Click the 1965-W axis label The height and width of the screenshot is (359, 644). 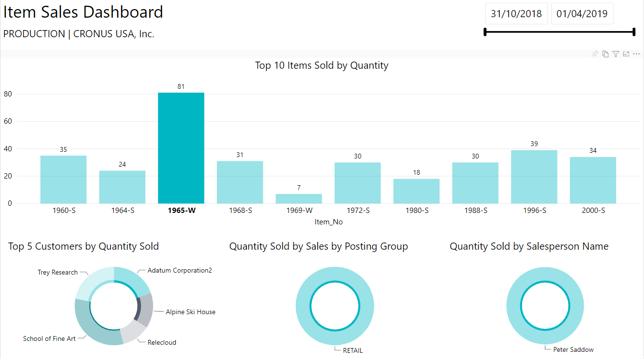(x=181, y=210)
